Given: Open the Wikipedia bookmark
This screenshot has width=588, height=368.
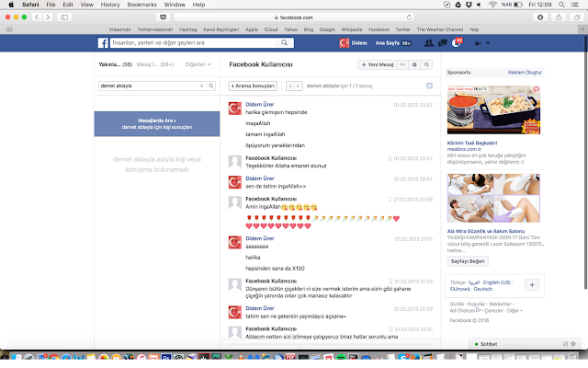Looking at the screenshot, I should pyautogui.click(x=351, y=29).
